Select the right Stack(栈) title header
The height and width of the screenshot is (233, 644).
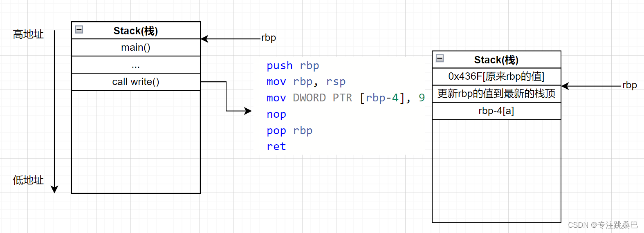point(496,60)
